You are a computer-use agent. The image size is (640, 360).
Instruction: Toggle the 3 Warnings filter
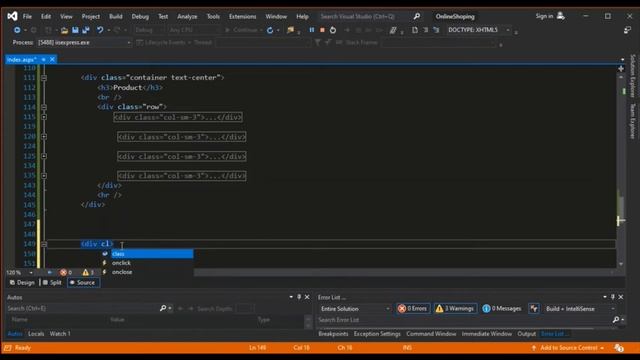(x=455, y=309)
